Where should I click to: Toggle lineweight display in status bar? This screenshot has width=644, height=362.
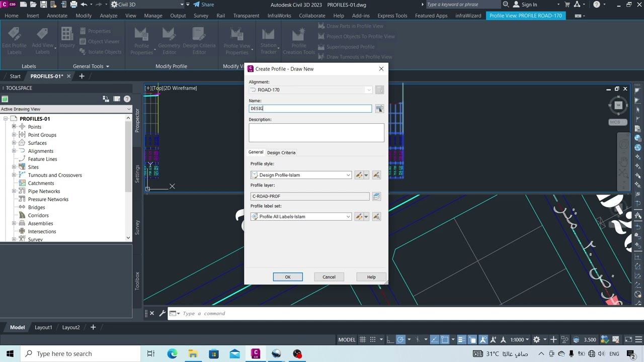pyautogui.click(x=461, y=340)
